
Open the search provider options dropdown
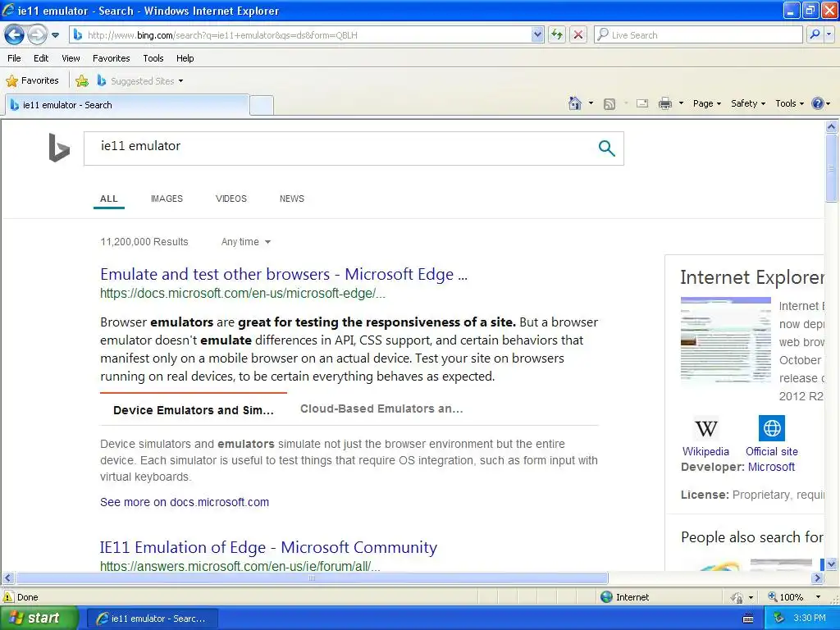point(829,34)
